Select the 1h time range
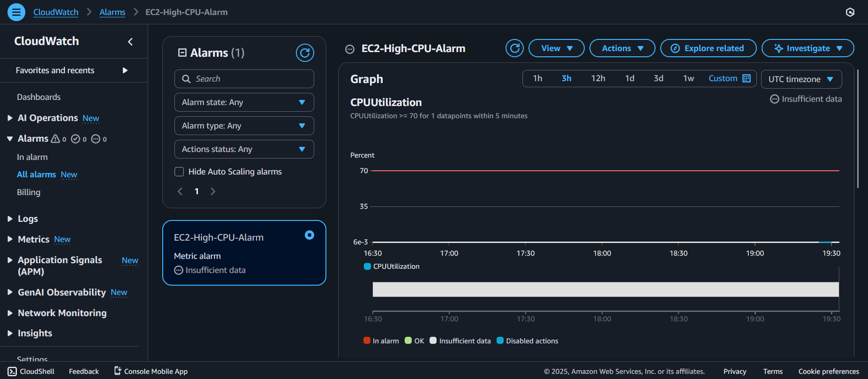This screenshot has height=379, width=868. (x=537, y=78)
